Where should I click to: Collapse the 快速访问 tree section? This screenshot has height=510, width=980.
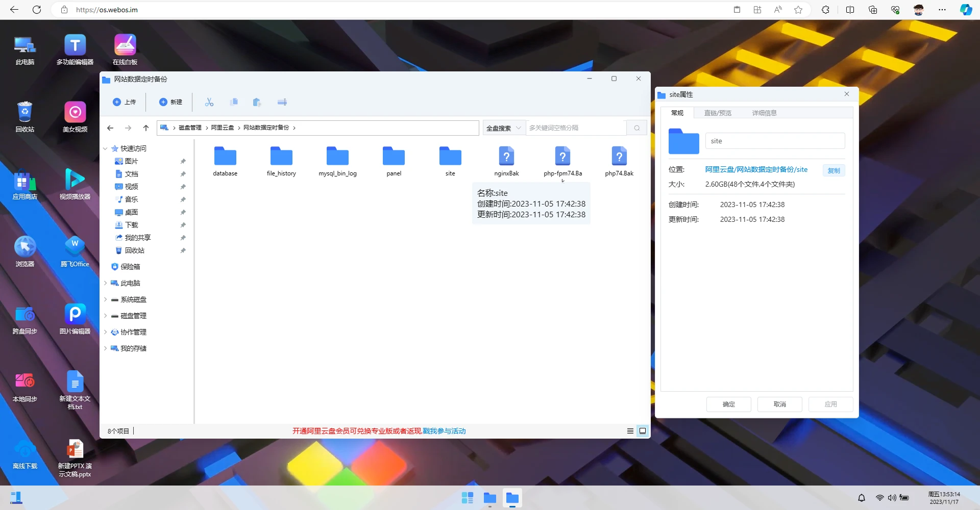coord(105,148)
